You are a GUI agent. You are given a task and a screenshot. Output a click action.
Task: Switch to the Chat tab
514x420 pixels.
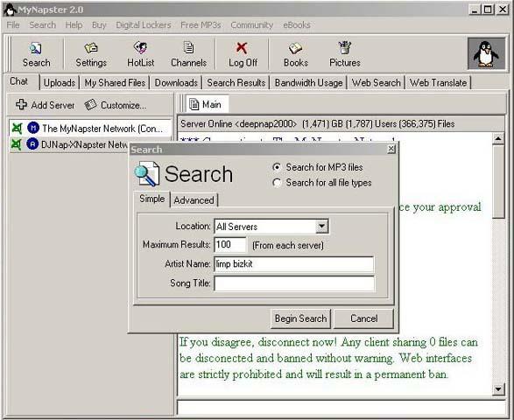tap(19, 81)
